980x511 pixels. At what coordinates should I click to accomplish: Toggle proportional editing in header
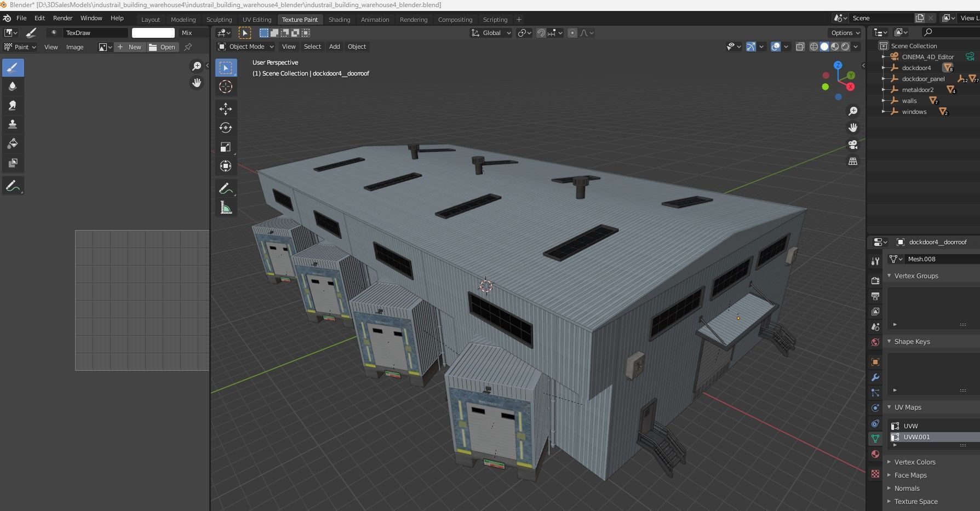coord(572,33)
